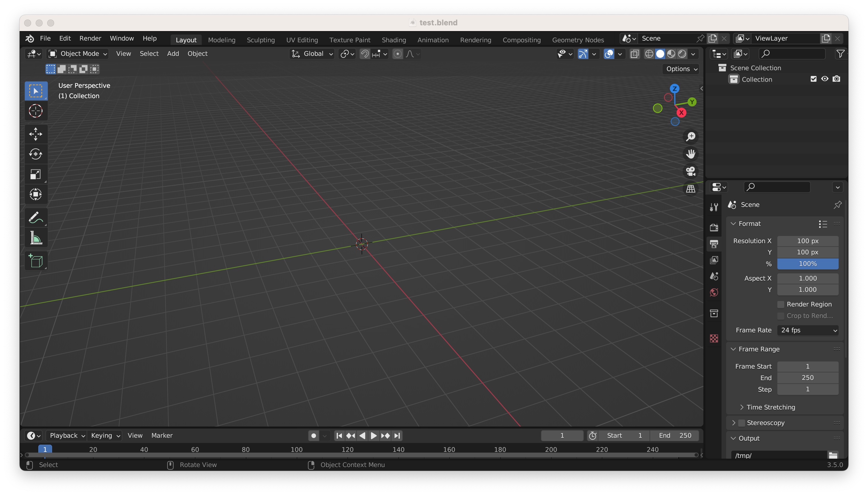This screenshot has width=868, height=495.
Task: Click the Move view hand icon
Action: 690,154
